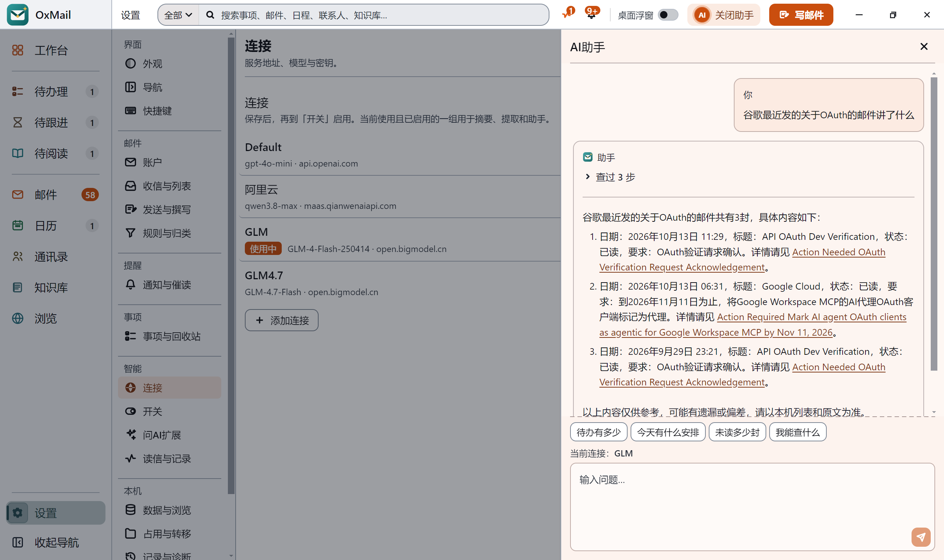The image size is (944, 560).
Task: Click 写邮件 compose button
Action: pos(801,15)
